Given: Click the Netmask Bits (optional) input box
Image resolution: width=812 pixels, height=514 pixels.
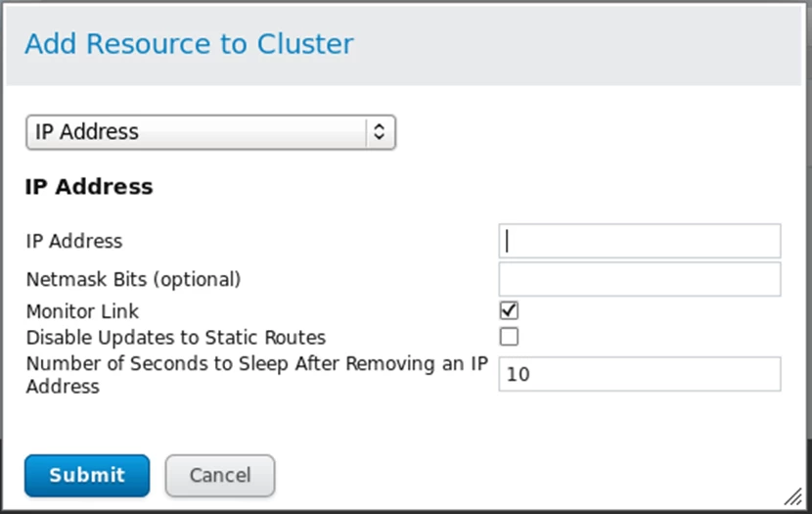Looking at the screenshot, I should [640, 279].
